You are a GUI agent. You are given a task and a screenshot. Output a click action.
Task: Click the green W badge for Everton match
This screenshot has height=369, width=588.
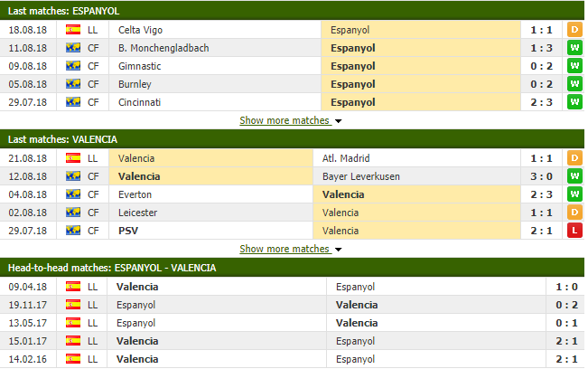(574, 194)
